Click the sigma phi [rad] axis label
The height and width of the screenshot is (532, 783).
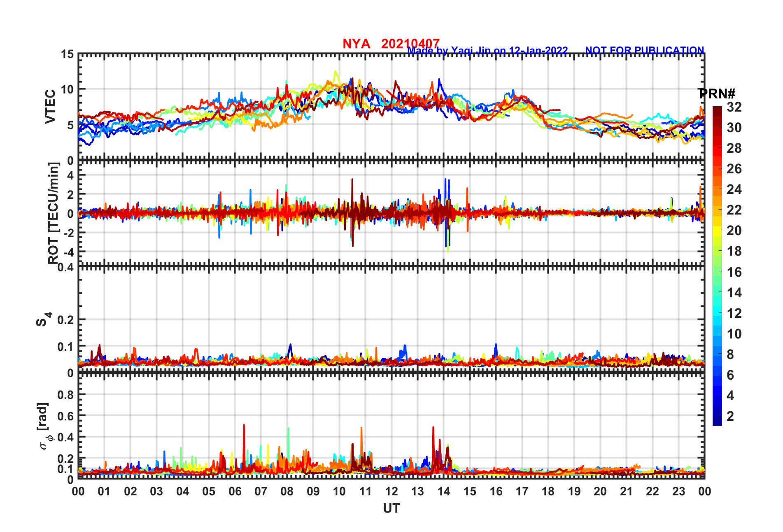click(x=44, y=426)
